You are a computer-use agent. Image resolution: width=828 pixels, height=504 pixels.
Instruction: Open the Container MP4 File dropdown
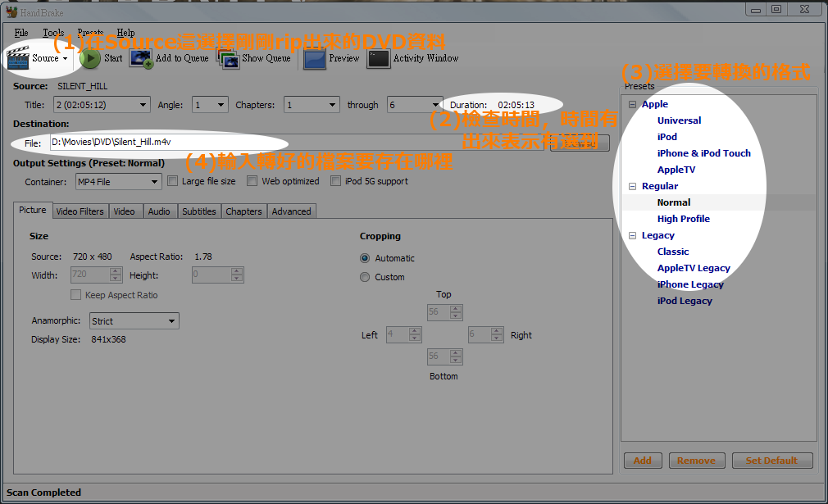(118, 182)
